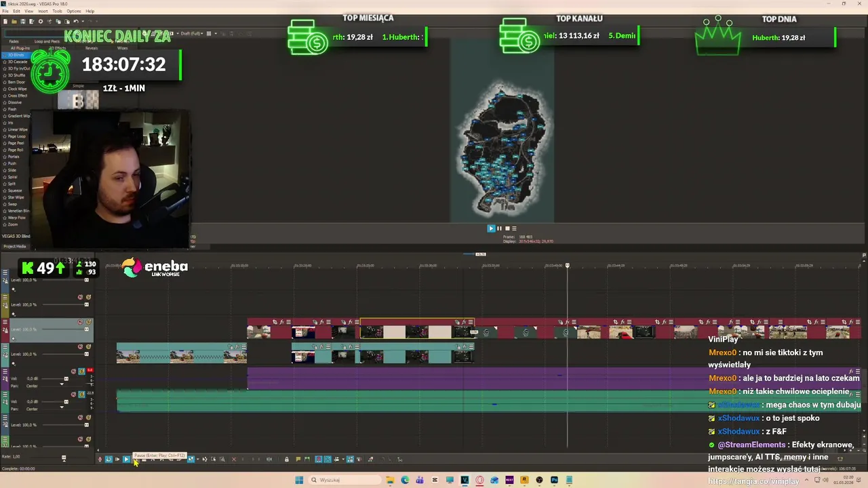Mute the highlighted video track 26
Image resolution: width=868 pixels, height=488 pixels.
click(x=80, y=322)
